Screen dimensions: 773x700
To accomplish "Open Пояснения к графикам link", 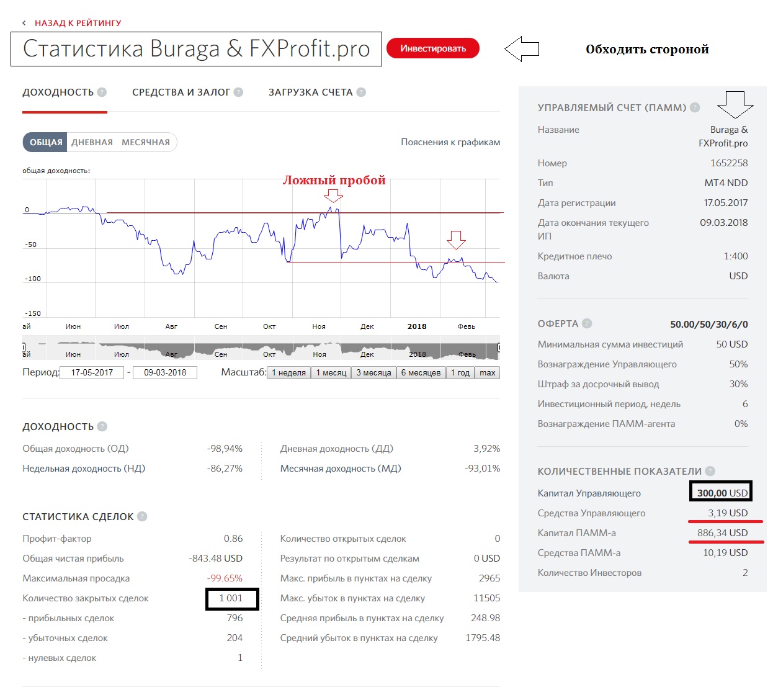I will click(x=450, y=142).
